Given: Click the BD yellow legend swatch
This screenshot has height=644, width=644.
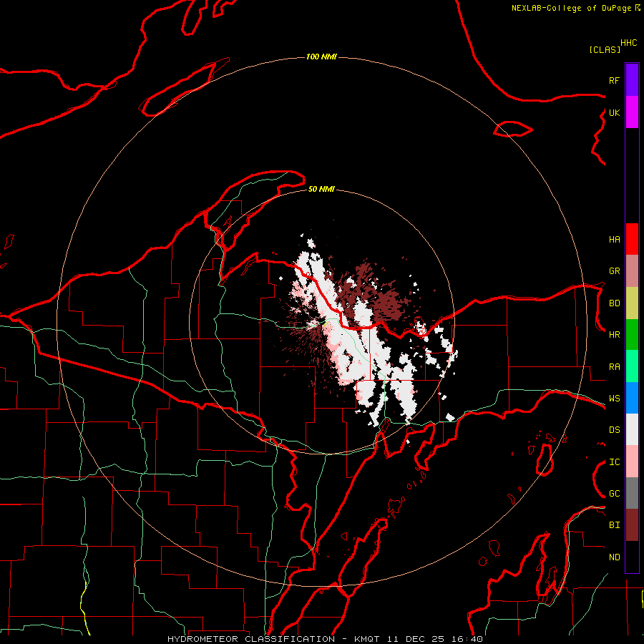Looking at the screenshot, I should [x=632, y=303].
